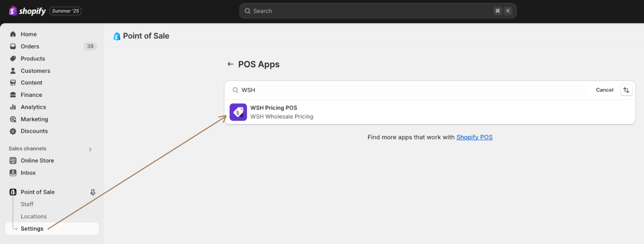
Task: Click the Shopify logo in the top bar
Action: 28,11
